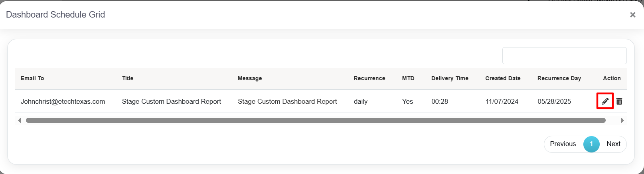This screenshot has height=174, width=644.
Task: Sort the table by Title column
Action: point(128,78)
